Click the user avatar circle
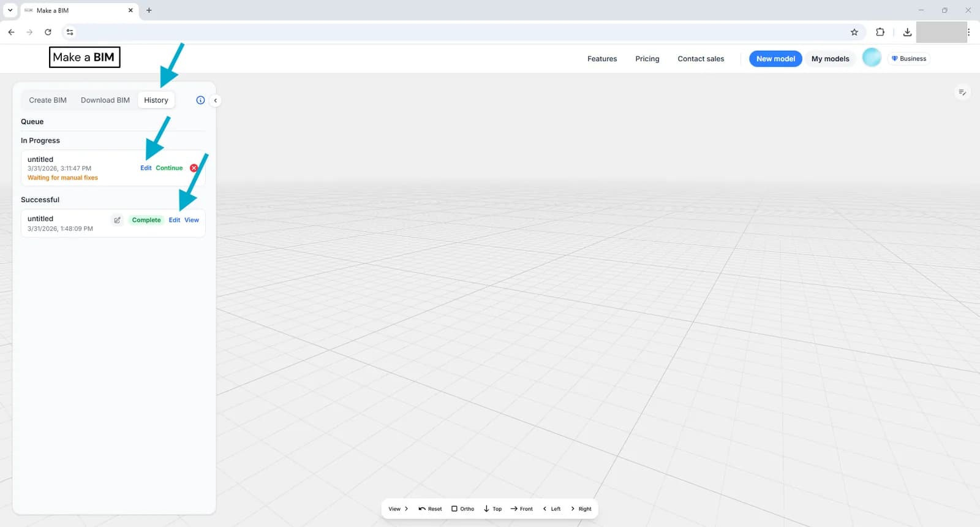The width and height of the screenshot is (980, 527). click(872, 58)
